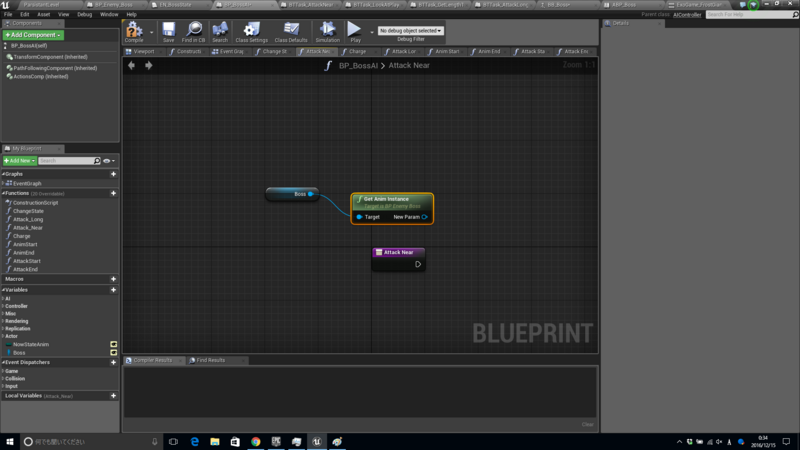Viewport: 800px width, 450px height.
Task: Collapse the Functions section
Action: click(3, 193)
